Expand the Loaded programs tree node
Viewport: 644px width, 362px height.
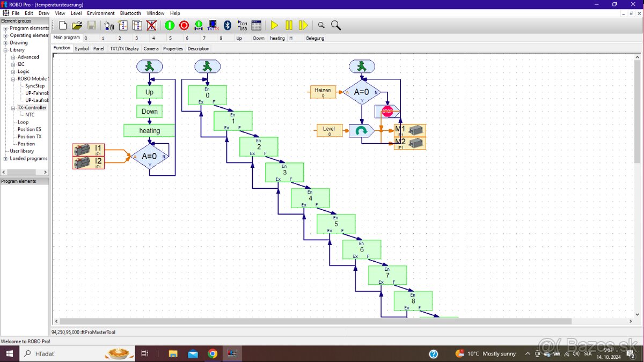pos(5,159)
